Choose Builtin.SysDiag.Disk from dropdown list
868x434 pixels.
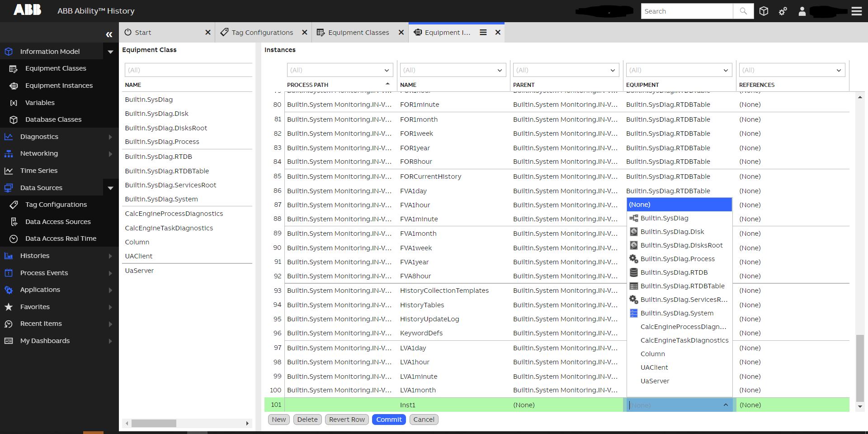(x=679, y=232)
